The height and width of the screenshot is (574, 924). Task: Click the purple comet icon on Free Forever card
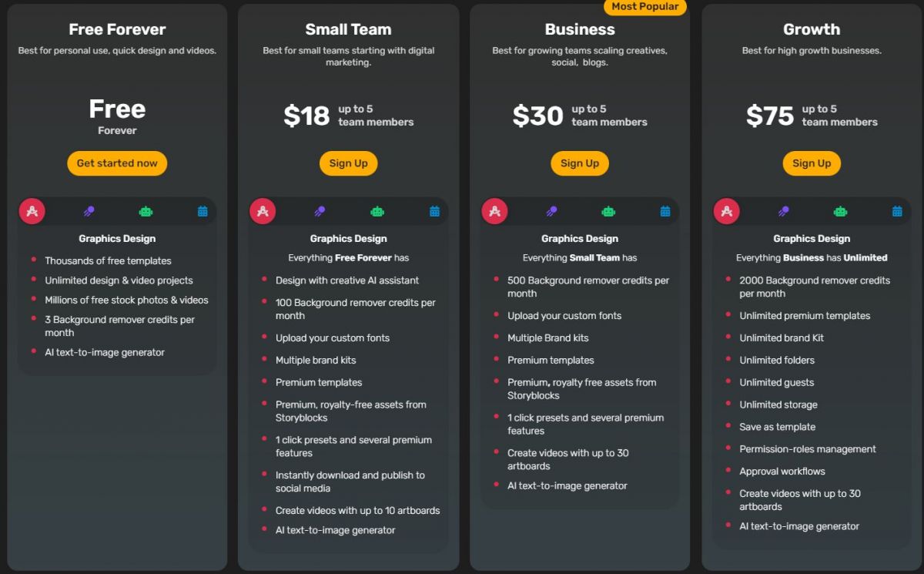pos(89,210)
